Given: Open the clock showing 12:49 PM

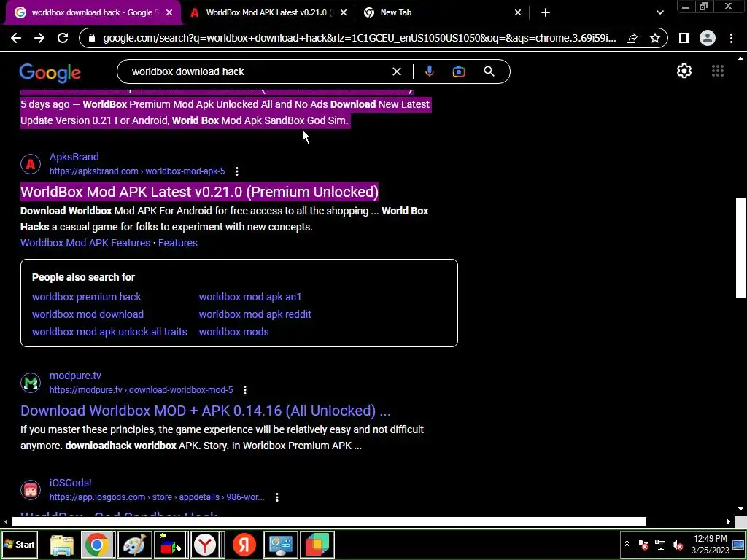Looking at the screenshot, I should coord(711,545).
